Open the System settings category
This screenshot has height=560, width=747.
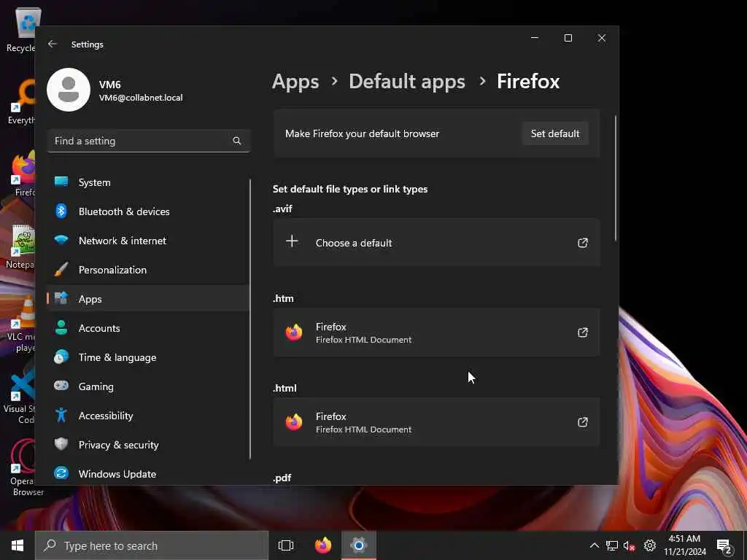pos(148,182)
